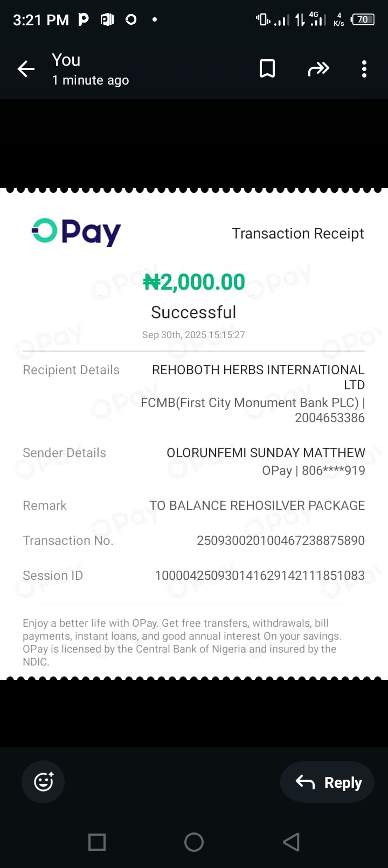This screenshot has width=388, height=868.
Task: Tap the Android recent apps square
Action: [x=97, y=842]
